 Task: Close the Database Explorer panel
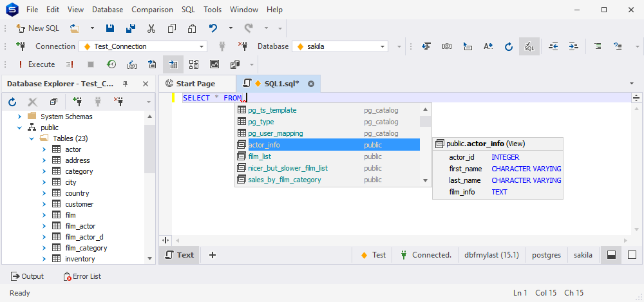[146, 84]
